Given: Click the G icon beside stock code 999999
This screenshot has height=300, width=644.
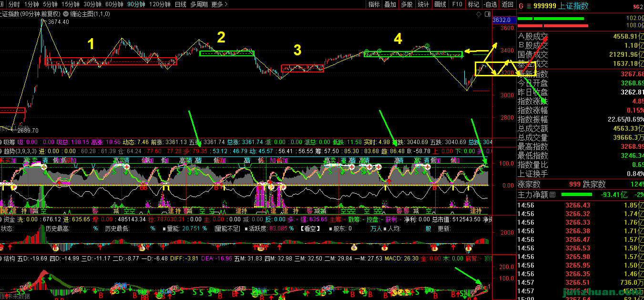Looking at the screenshot, I should click(521, 6).
